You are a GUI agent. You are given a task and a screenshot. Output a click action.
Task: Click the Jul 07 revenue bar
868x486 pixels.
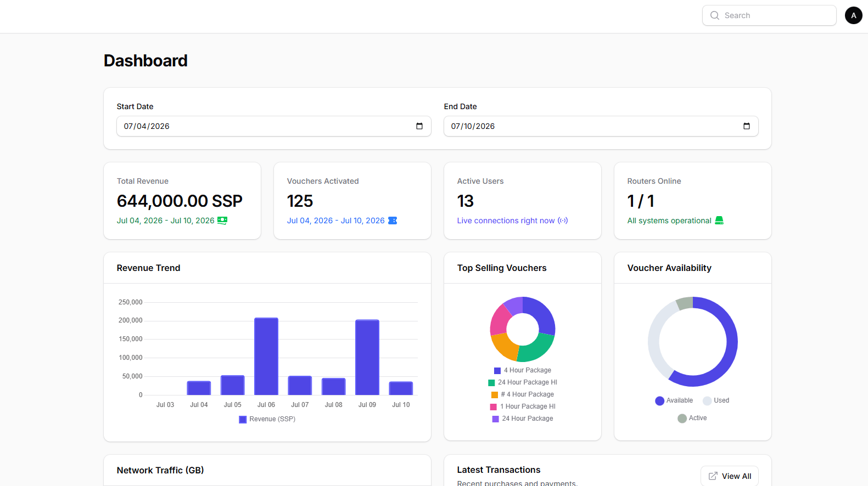tap(300, 386)
